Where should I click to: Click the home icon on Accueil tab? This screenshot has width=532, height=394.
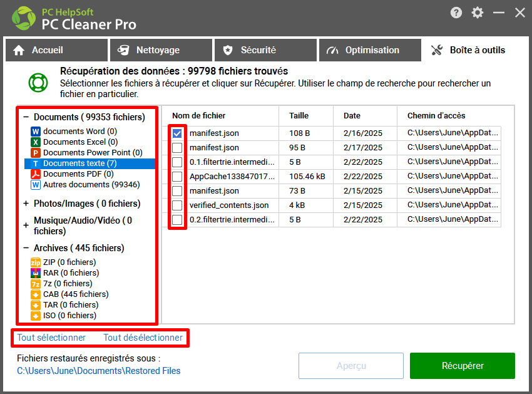pos(19,50)
